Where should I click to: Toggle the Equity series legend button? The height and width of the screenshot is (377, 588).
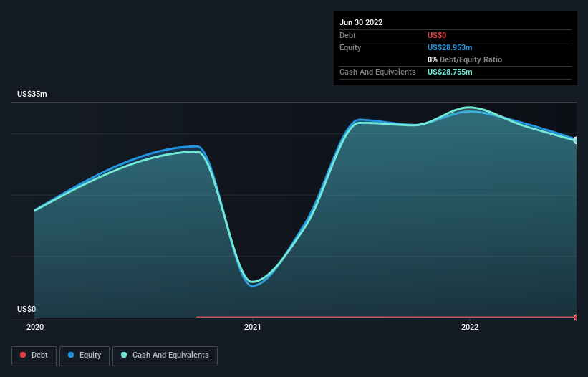[x=85, y=355]
